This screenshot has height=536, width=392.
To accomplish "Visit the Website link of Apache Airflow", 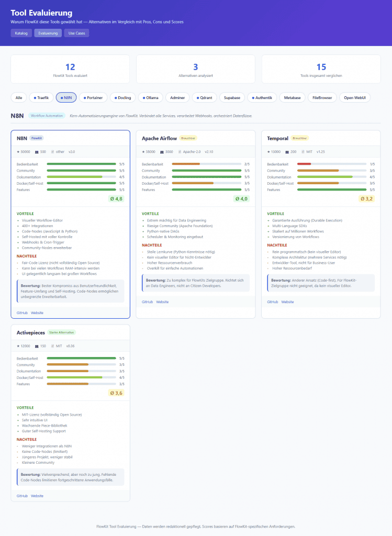I will (162, 302).
